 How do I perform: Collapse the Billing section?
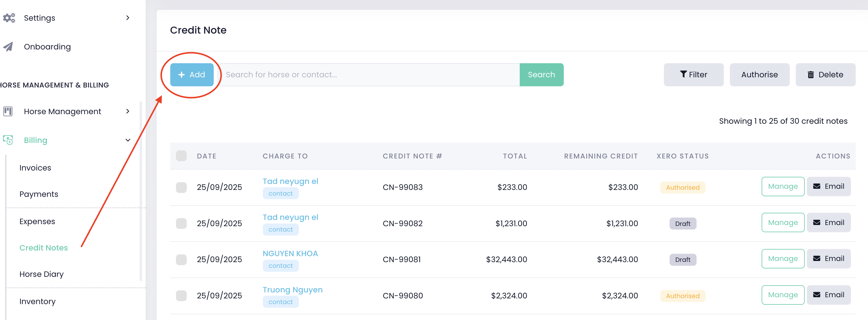pyautogui.click(x=127, y=140)
